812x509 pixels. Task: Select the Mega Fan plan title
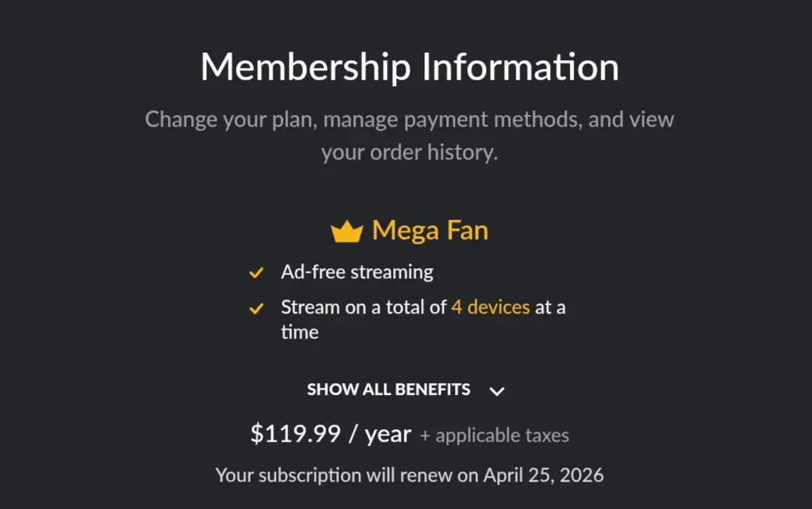(430, 230)
